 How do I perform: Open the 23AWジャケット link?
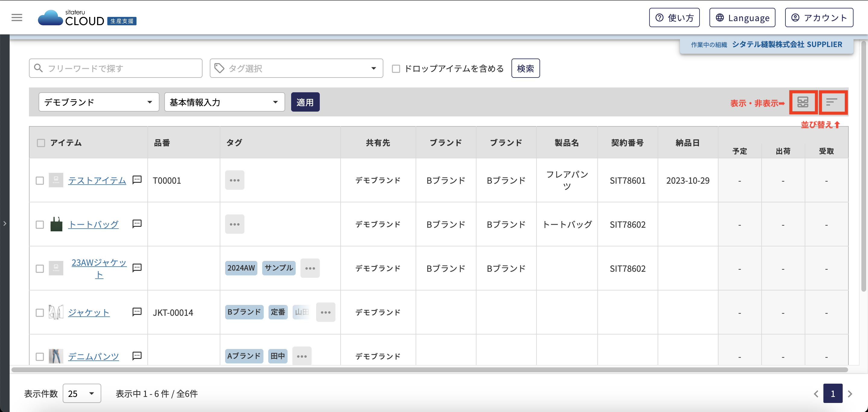(99, 268)
